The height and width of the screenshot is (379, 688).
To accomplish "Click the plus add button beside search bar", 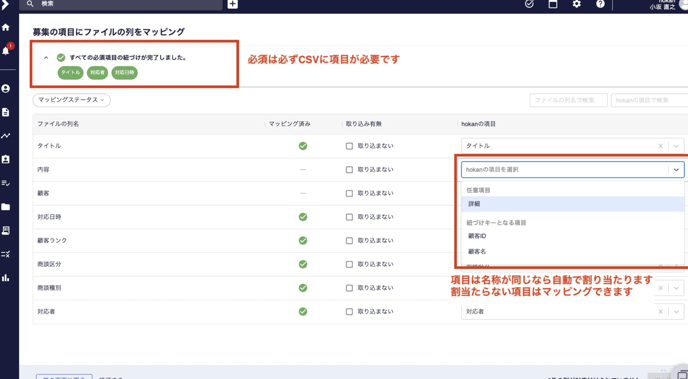I will point(233,4).
